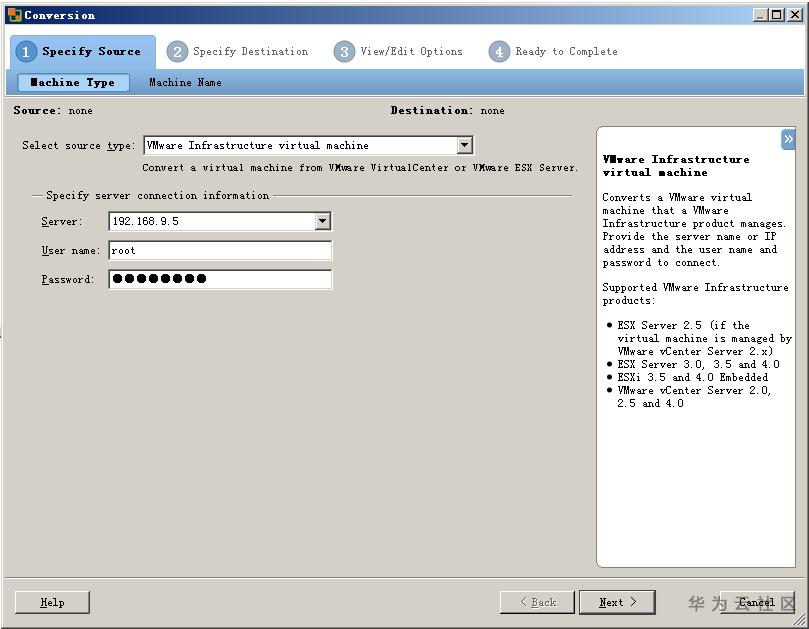Click the 'Destination: none' status text

447,110
